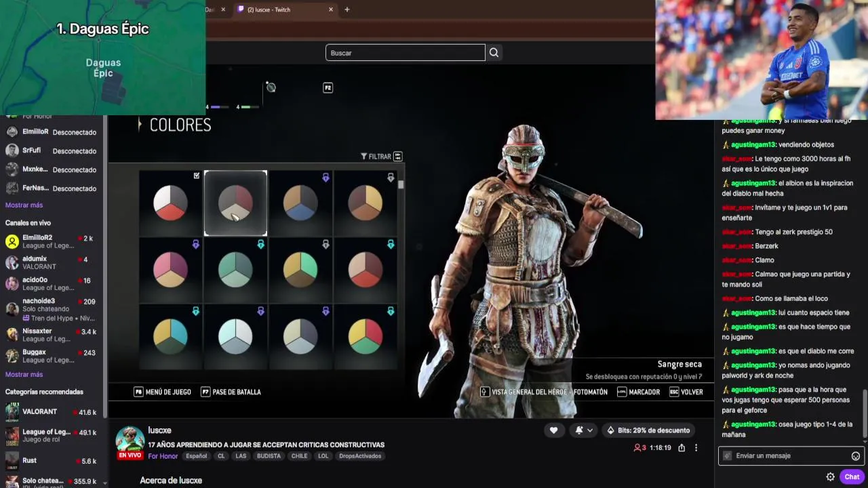Open Buggax channel

click(x=51, y=356)
